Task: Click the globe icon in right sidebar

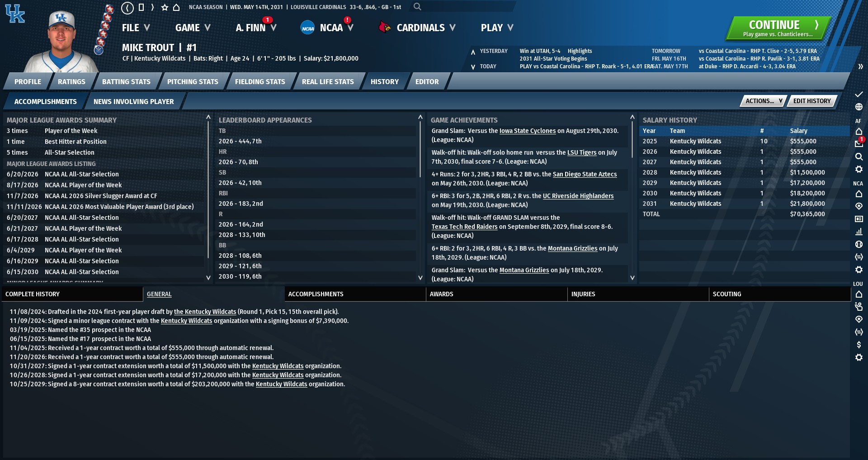Action: point(859,107)
